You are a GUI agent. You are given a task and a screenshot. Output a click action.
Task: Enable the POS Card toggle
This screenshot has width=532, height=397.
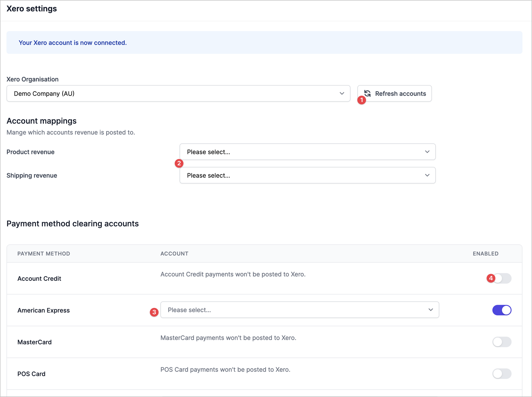502,374
